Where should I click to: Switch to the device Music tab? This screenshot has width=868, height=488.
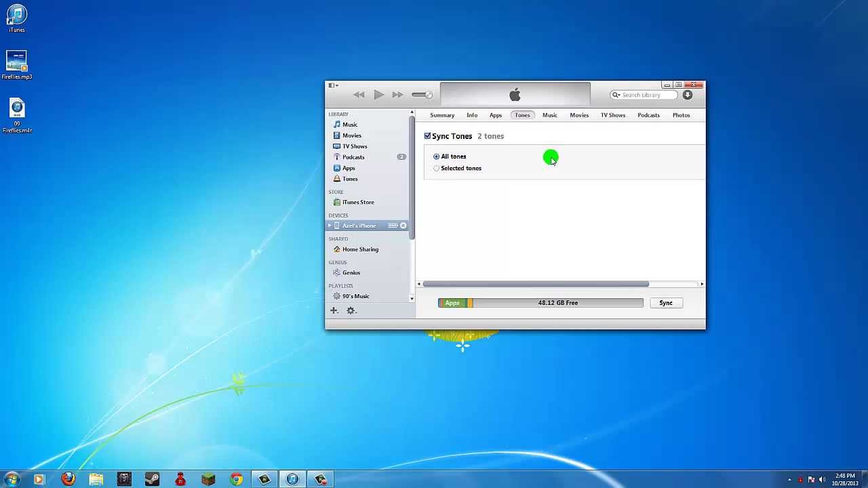[x=550, y=115]
